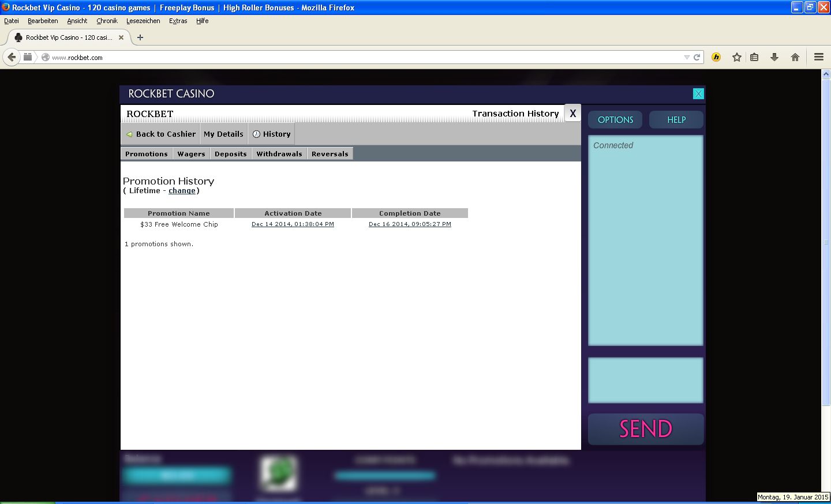The width and height of the screenshot is (831, 504).
Task: Select the History button
Action: click(x=271, y=134)
